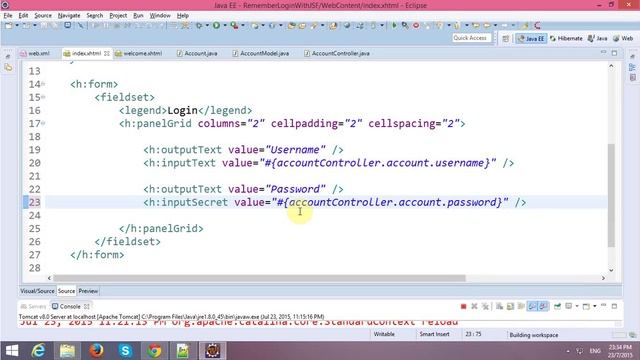The height and width of the screenshot is (360, 640).
Task: Click the magenta arrow toolbar icon
Action: pos(538,25)
